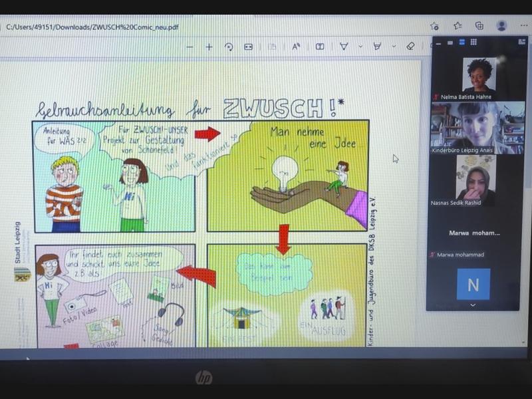The image size is (532, 399).
Task: Zoom in the PDF with plus button
Action: click(209, 47)
